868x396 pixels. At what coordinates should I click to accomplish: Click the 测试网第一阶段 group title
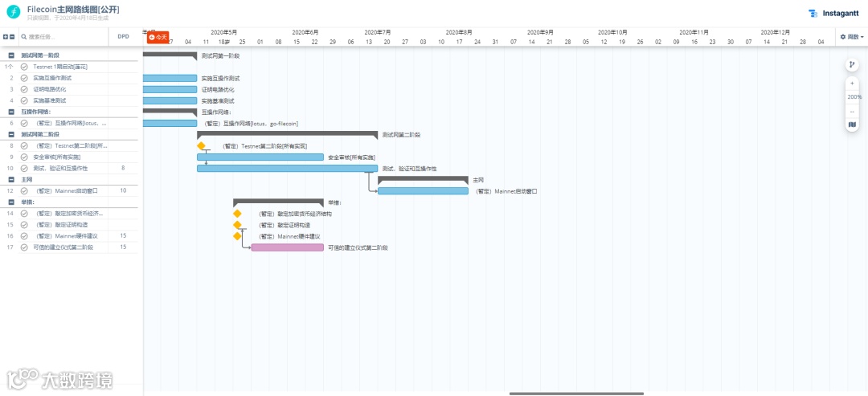[40, 55]
